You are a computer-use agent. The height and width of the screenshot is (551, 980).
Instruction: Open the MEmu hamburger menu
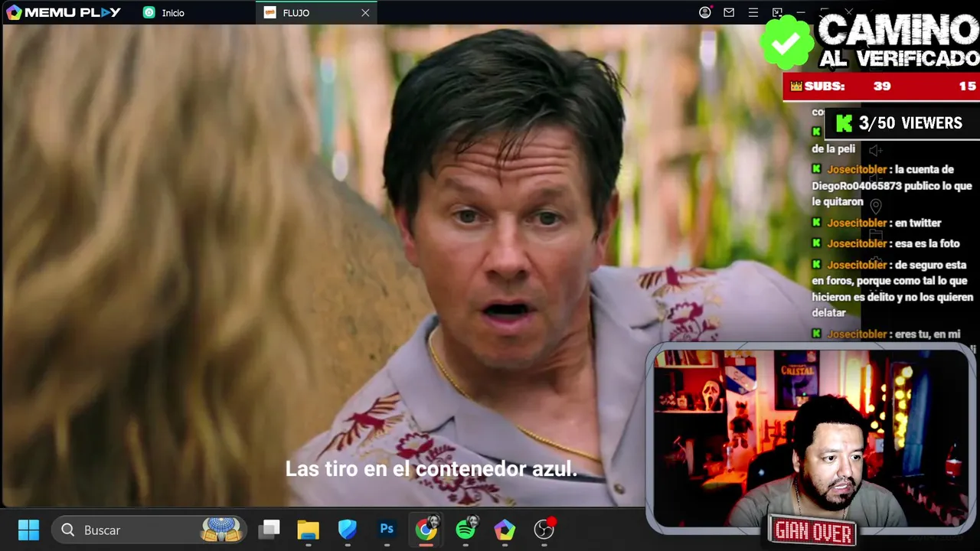tap(753, 12)
